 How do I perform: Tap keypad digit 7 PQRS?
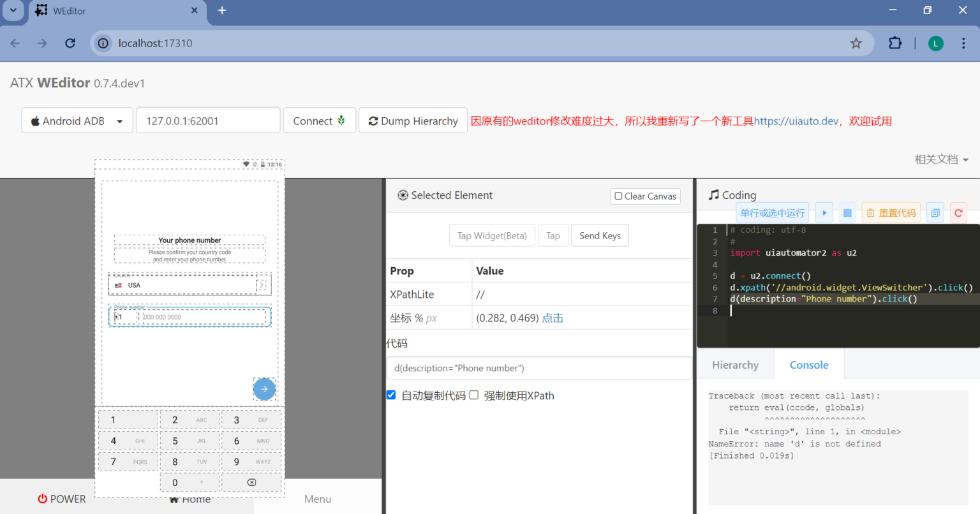tap(128, 462)
